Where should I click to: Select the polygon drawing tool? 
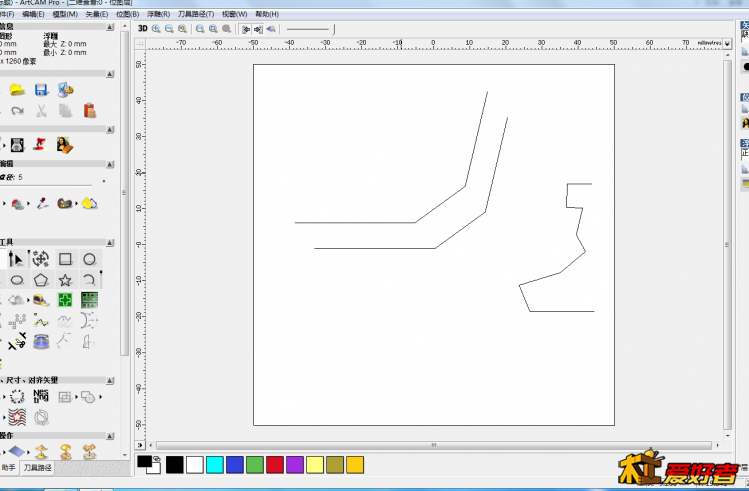point(41,280)
